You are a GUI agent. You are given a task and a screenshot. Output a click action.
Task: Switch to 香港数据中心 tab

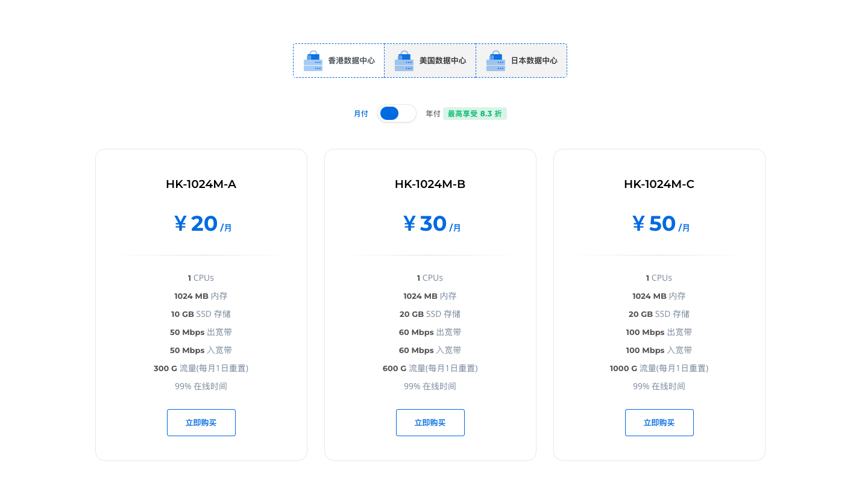351,61
